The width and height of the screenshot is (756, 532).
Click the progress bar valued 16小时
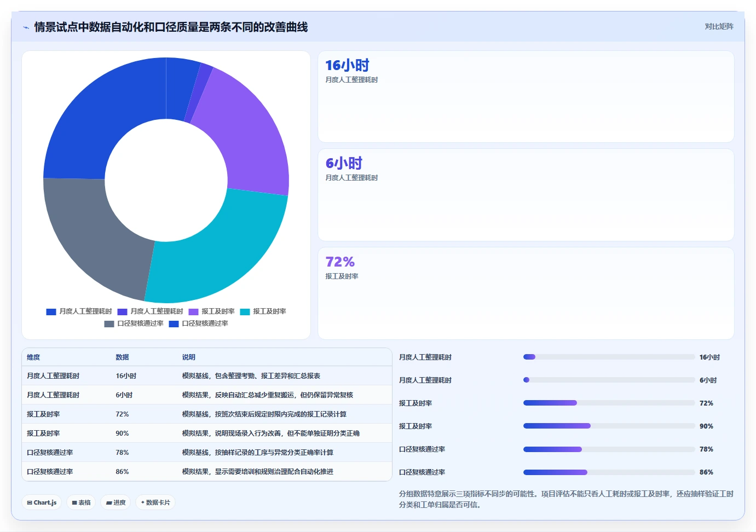tap(609, 357)
